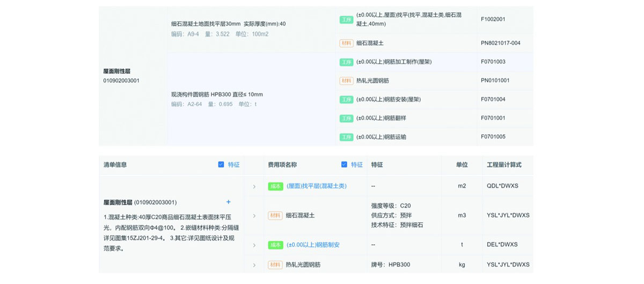The width and height of the screenshot is (644, 284).
Task: Select the QDL*DWXS formula cell
Action: [x=502, y=186]
